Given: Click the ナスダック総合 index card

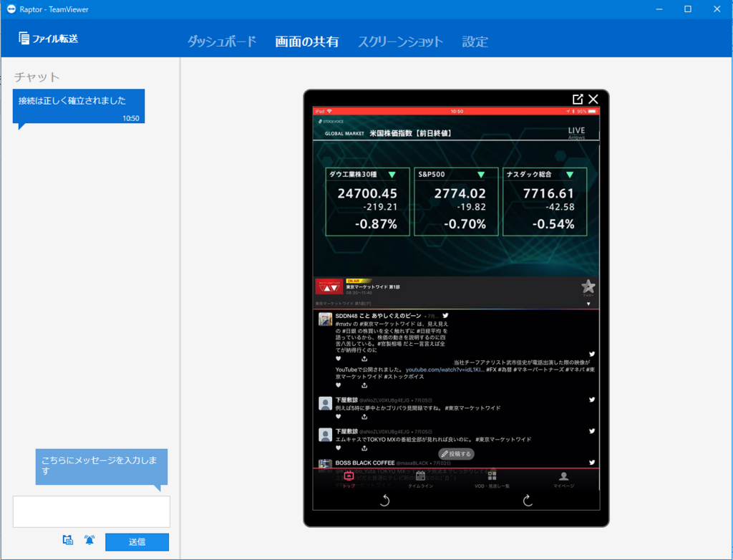Looking at the screenshot, I should point(545,202).
